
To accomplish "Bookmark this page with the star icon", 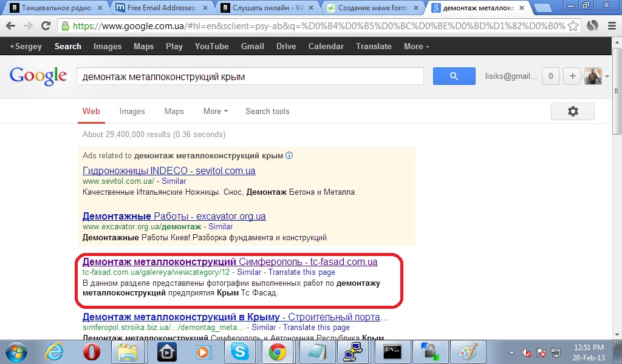I will pyautogui.click(x=573, y=26).
